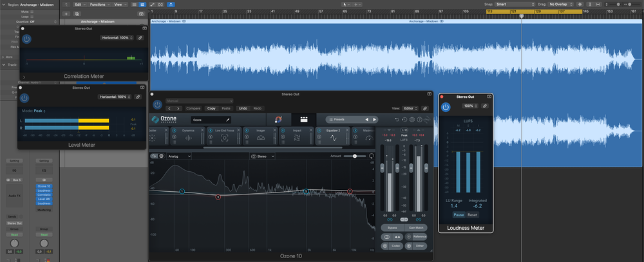644x262 pixels.
Task: Click link icon beside Ozone Editor view
Action: point(425,108)
